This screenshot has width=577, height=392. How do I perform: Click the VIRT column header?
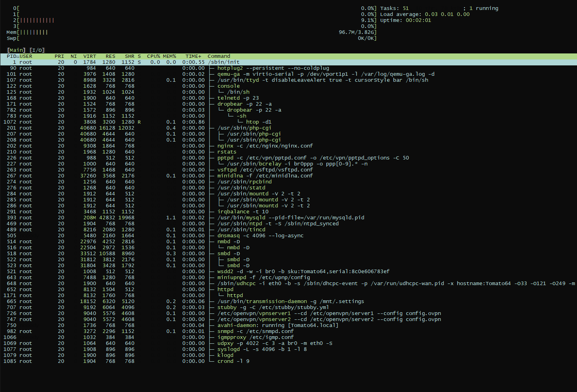[x=89, y=56]
